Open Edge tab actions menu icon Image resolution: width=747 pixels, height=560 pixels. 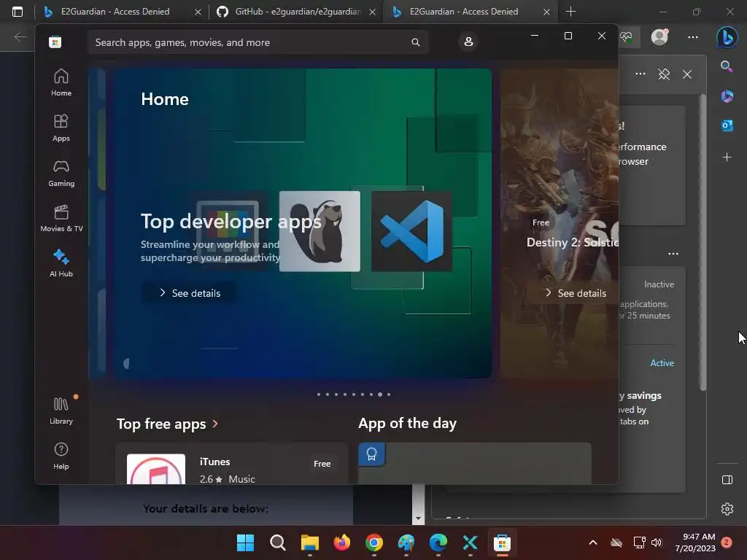[x=18, y=12]
